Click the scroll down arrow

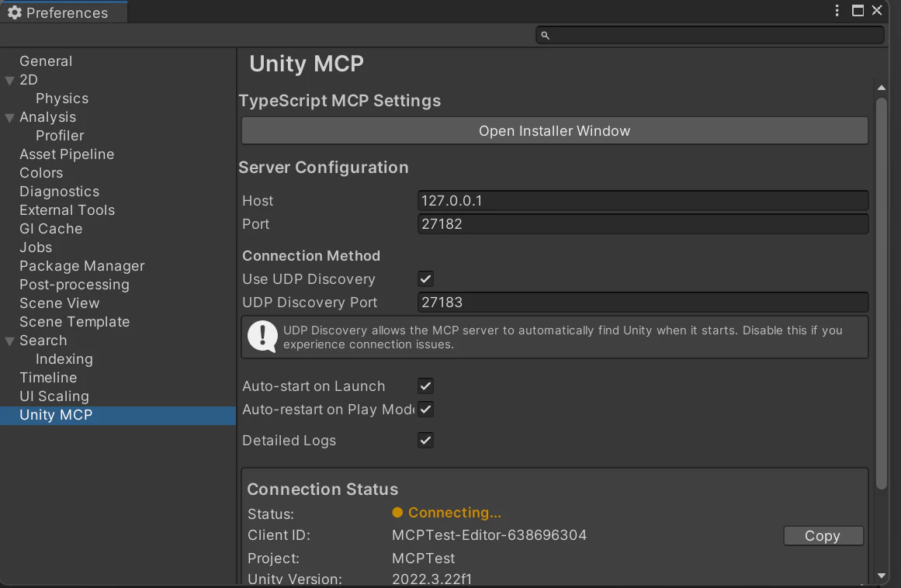click(x=882, y=576)
